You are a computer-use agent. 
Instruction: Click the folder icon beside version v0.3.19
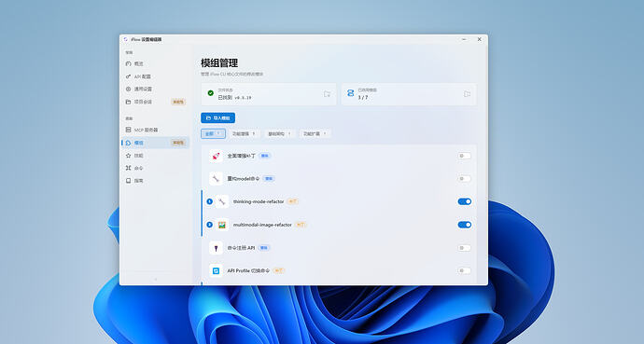click(x=327, y=94)
